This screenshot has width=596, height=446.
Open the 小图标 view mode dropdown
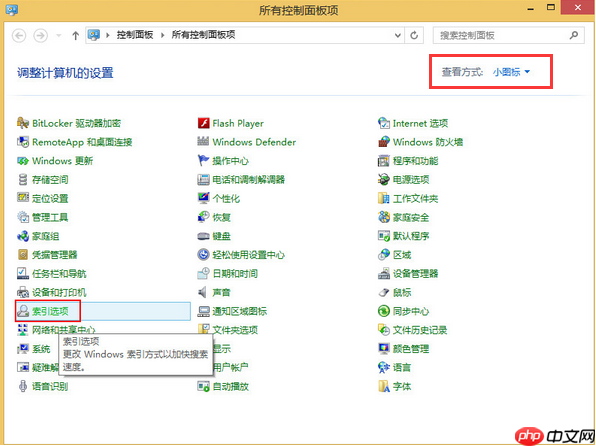click(511, 72)
